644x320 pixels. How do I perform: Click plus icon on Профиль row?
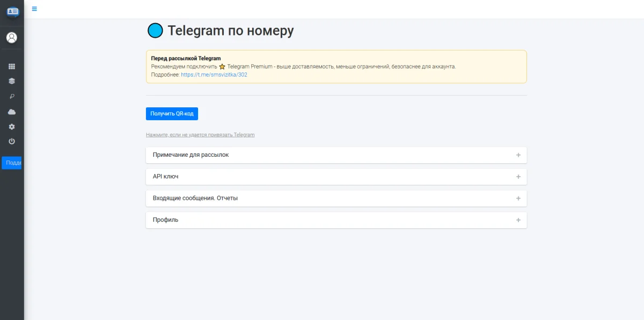[x=518, y=220]
